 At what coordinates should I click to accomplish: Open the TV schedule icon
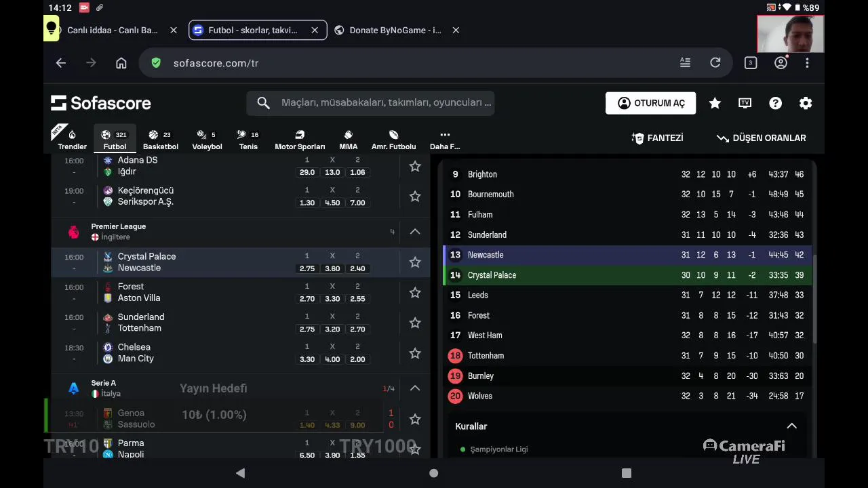pos(745,103)
